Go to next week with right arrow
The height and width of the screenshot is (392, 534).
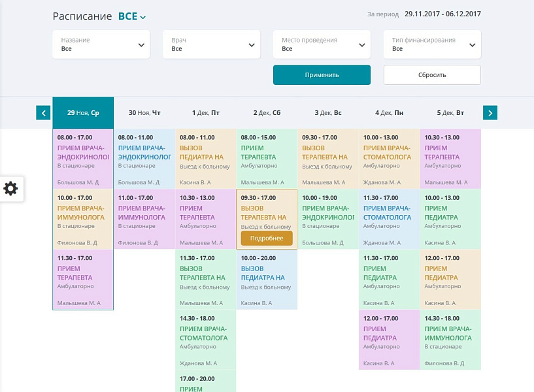pyautogui.click(x=490, y=113)
